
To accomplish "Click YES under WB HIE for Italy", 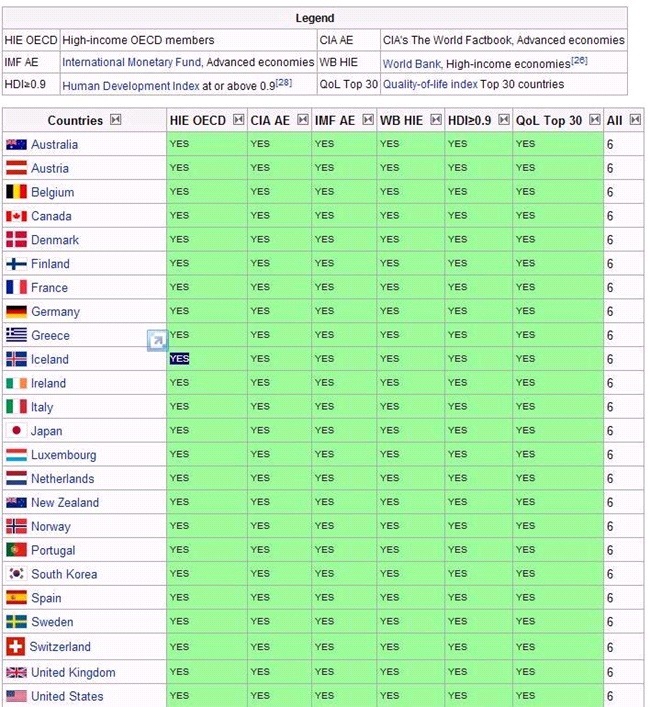I will pyautogui.click(x=389, y=407).
